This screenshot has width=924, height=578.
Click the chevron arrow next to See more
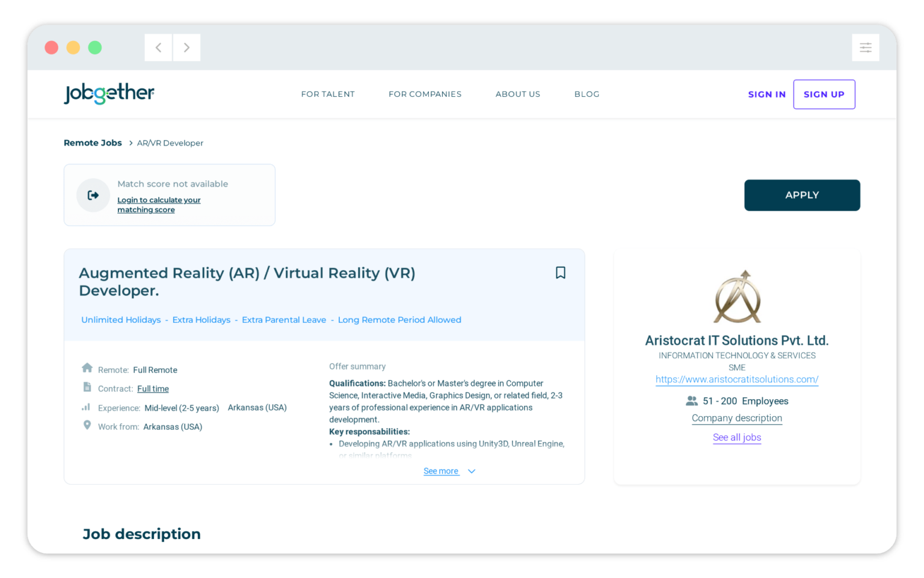pyautogui.click(x=472, y=471)
